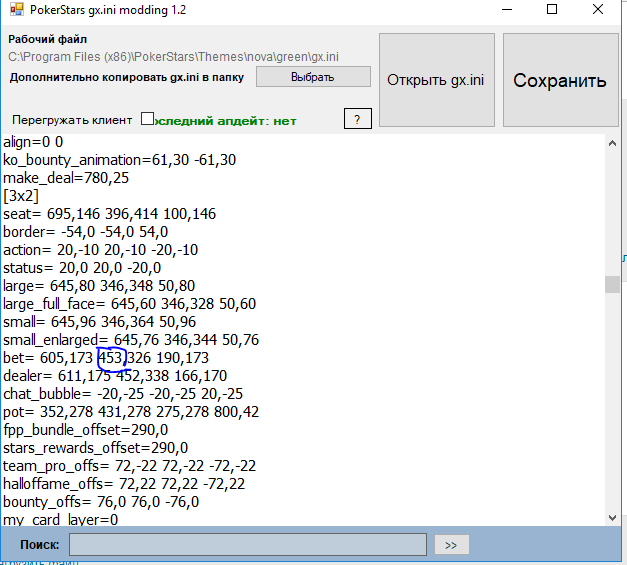Image resolution: width=627 pixels, height=565 pixels.
Task: Click the '[3x2]' section header line
Action: pyautogui.click(x=21, y=196)
